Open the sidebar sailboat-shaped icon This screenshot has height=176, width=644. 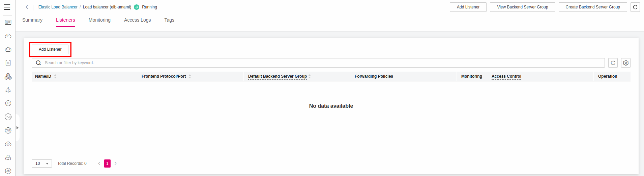[x=8, y=90]
